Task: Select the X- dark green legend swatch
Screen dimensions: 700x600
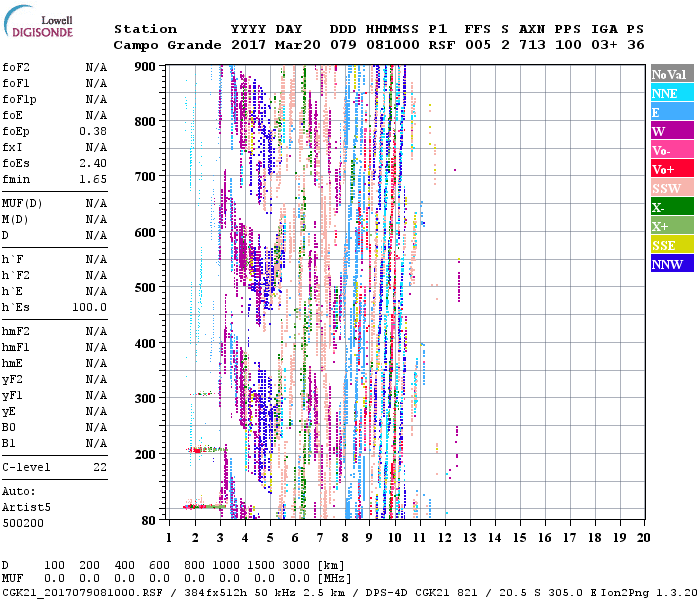Action: tap(672, 207)
